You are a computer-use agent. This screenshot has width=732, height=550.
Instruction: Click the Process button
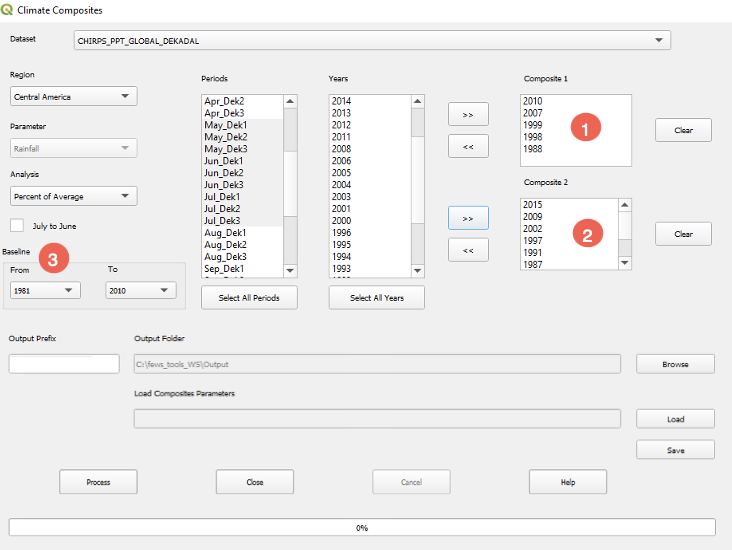[x=98, y=482]
